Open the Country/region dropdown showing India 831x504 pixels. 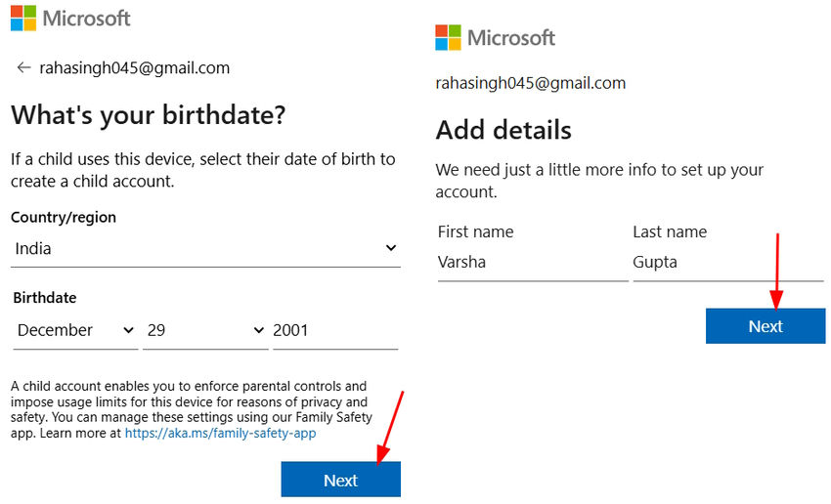pyautogui.click(x=205, y=249)
